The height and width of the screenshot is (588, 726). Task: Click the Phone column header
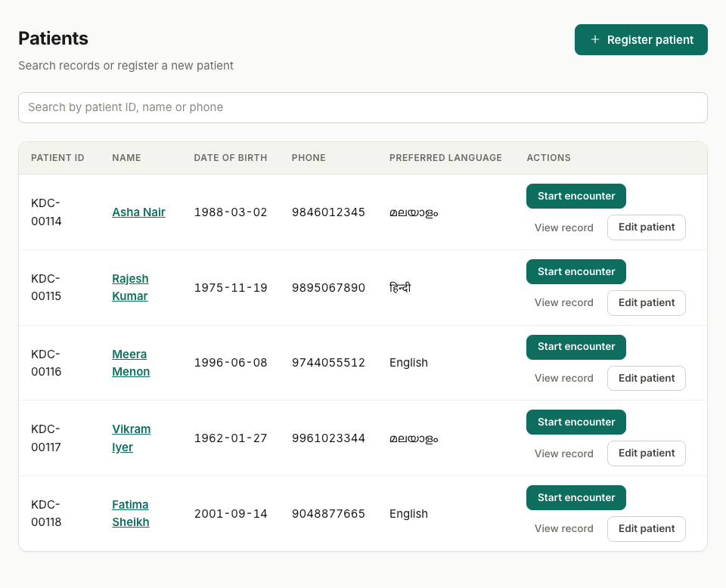(309, 158)
